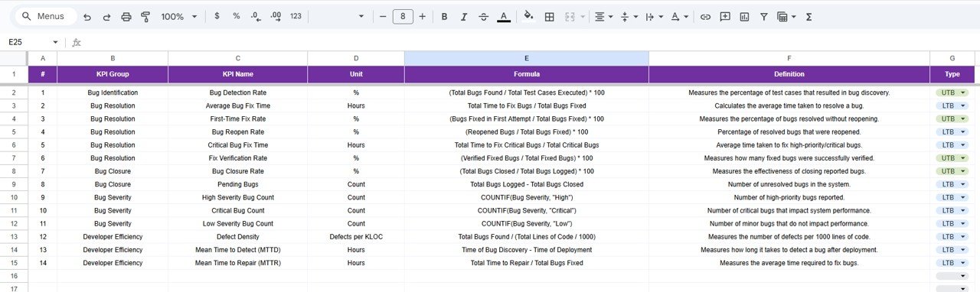Select column E header

click(527, 58)
